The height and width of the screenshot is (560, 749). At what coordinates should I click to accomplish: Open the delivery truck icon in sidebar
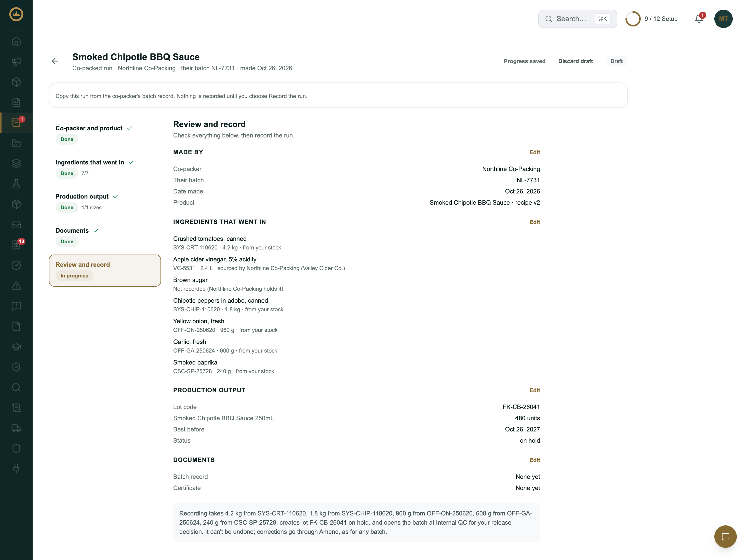[x=16, y=428]
